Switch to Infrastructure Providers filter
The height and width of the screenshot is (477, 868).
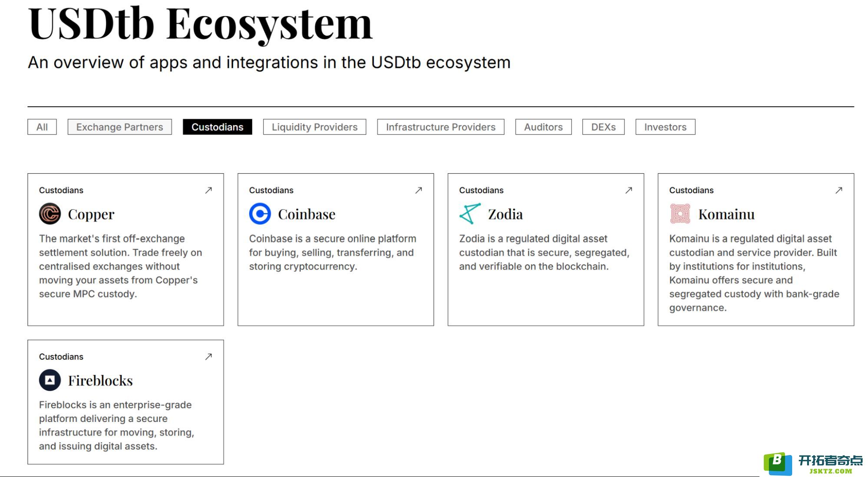(x=441, y=127)
